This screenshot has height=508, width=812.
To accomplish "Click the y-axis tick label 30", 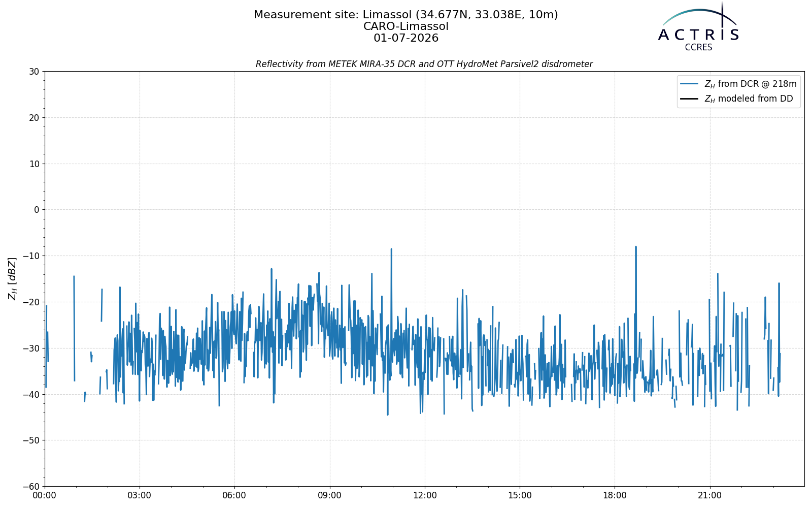I will tap(34, 72).
